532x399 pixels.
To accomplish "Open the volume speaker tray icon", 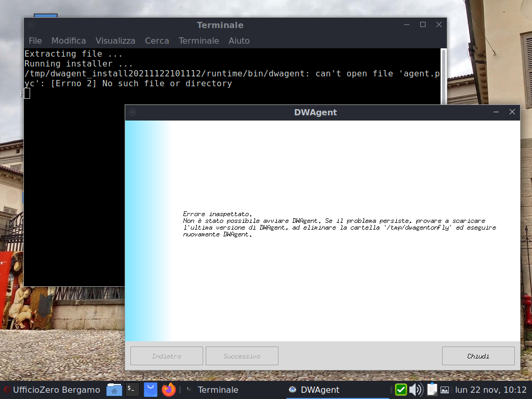I will pos(416,390).
